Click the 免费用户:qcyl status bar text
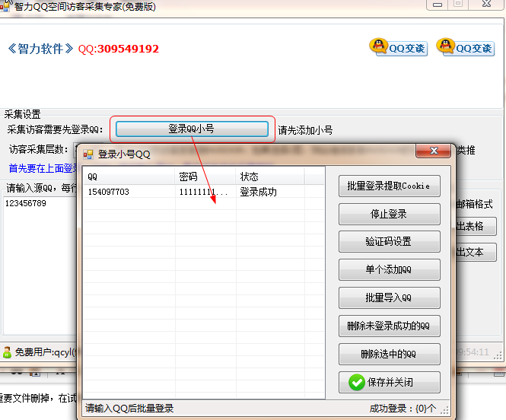Viewport: 506px width, 420px height. pyautogui.click(x=45, y=352)
